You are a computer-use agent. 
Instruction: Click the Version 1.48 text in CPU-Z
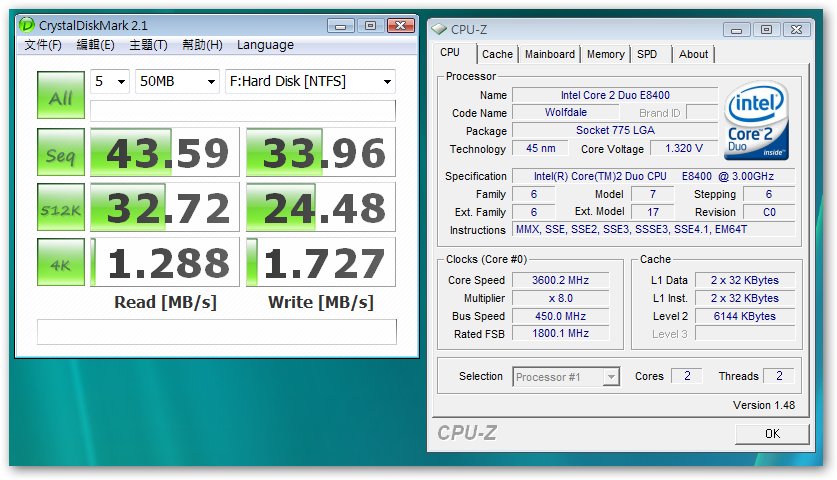[x=764, y=405]
